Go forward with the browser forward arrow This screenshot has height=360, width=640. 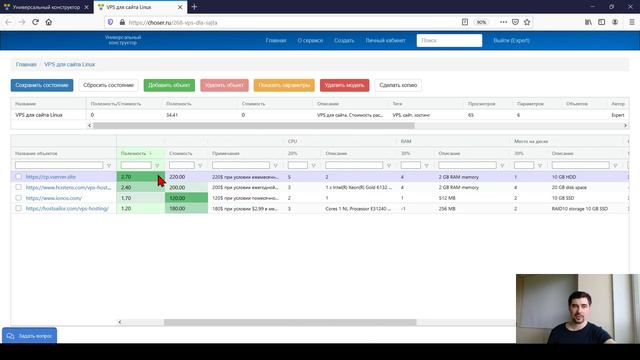tap(22, 22)
